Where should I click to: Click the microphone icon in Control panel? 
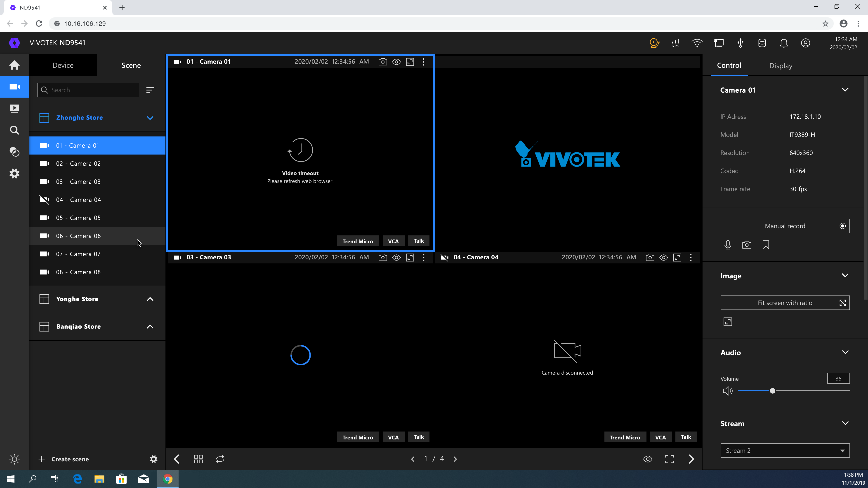click(x=727, y=245)
